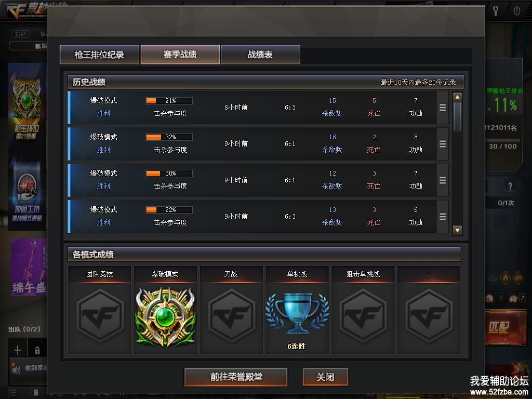The image size is (532, 399).
Task: Select the 赛季战绩 tab
Action: coord(180,54)
